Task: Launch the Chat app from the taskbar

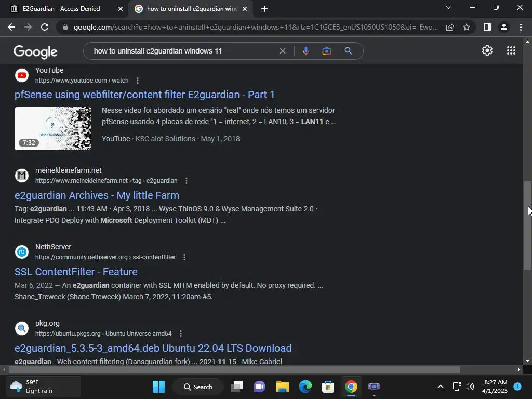Action: coord(260,387)
